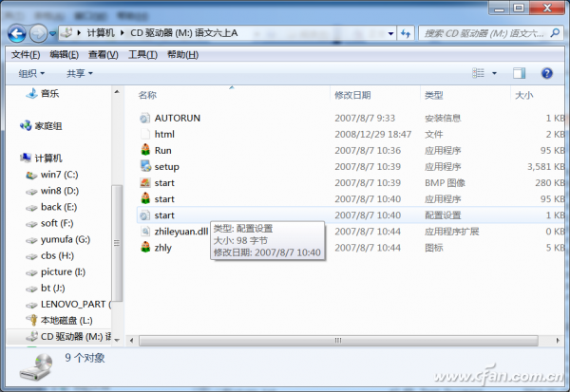Open picture (I:) drive
This screenshot has height=392, width=570.
(63, 271)
